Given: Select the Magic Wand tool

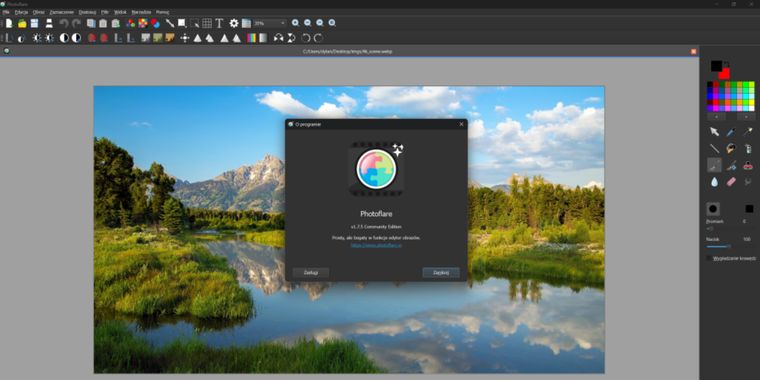Looking at the screenshot, I should pyautogui.click(x=748, y=131).
